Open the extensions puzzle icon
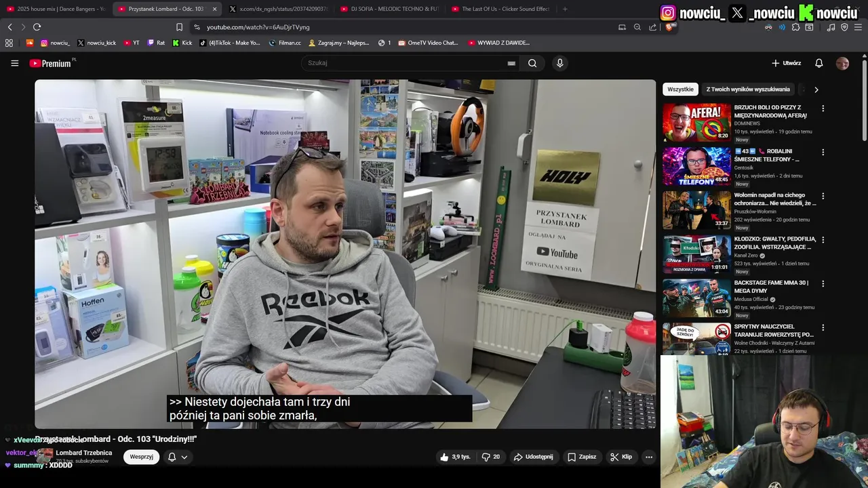This screenshot has width=868, height=488. (x=796, y=27)
